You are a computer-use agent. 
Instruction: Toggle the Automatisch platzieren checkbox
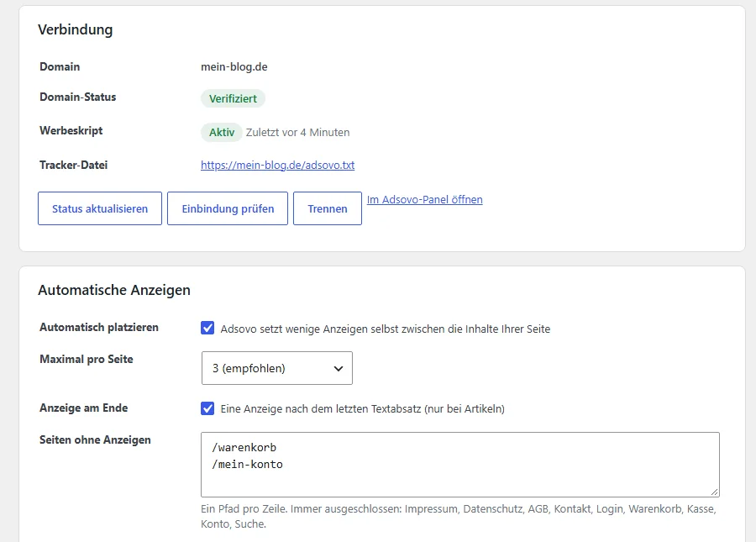click(207, 329)
